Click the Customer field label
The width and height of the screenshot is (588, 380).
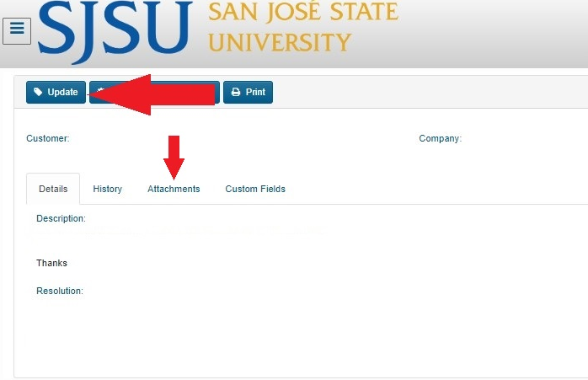coord(48,138)
